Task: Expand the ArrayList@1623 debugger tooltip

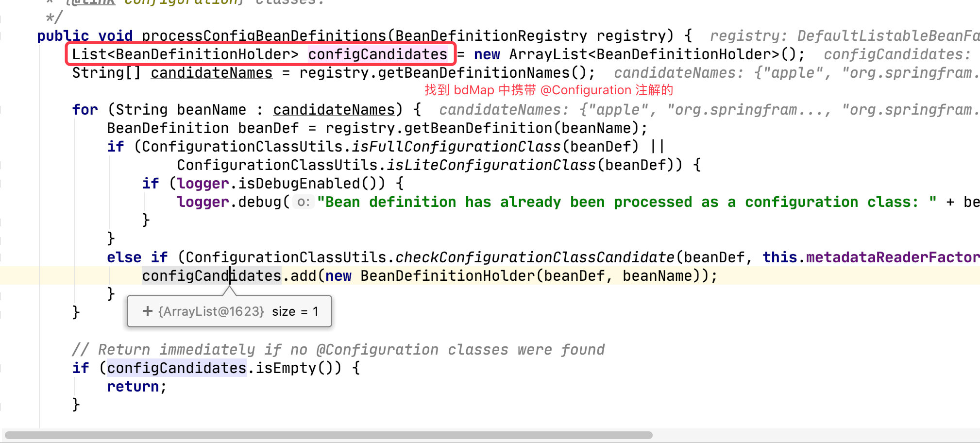Action: 148,311
